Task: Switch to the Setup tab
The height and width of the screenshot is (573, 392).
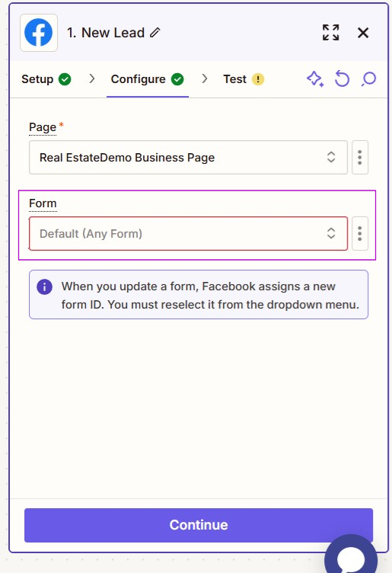Action: 46,79
